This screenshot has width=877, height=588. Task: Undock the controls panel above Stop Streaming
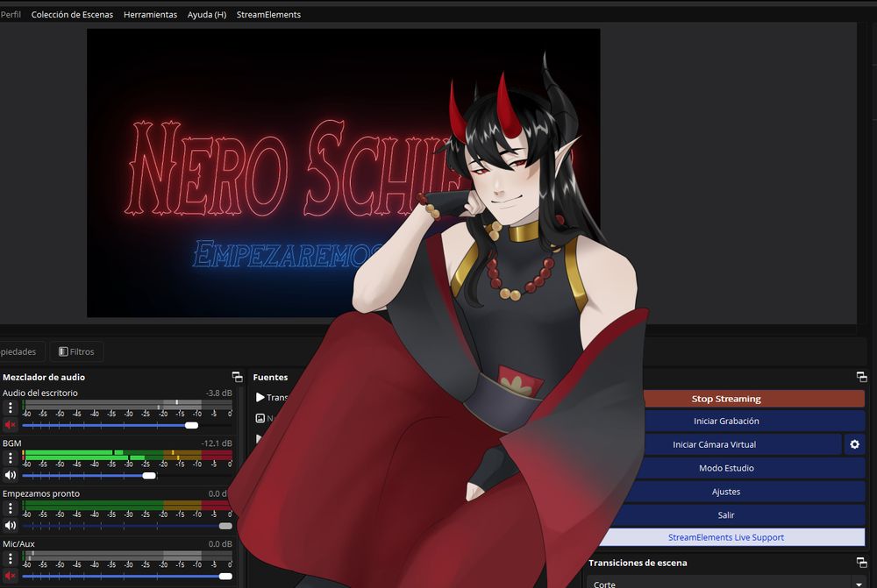coord(862,378)
